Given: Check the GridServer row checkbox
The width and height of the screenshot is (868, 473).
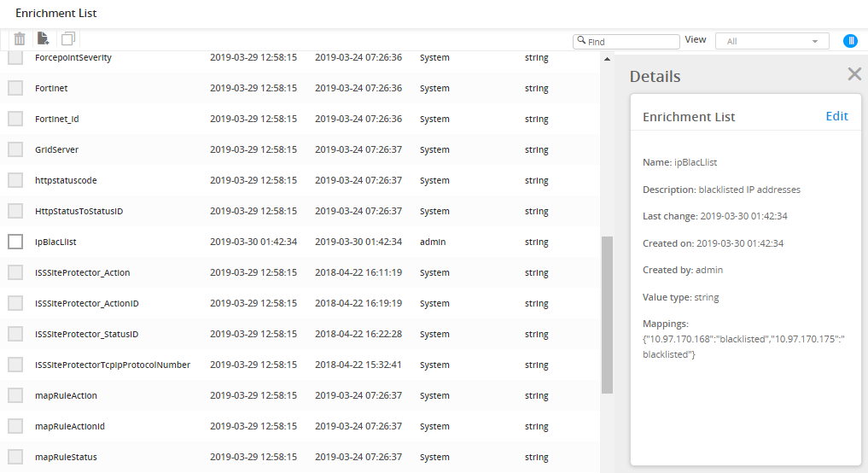Looking at the screenshot, I should tap(15, 149).
